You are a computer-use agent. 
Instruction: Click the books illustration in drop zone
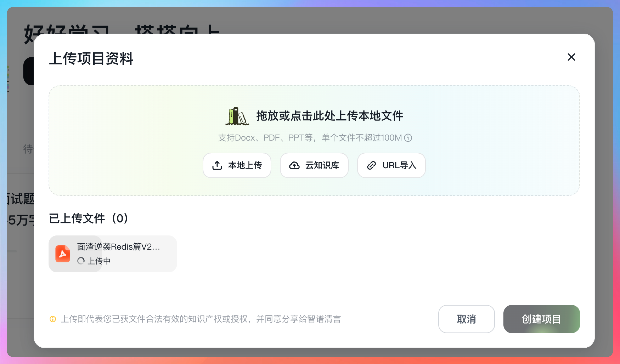coord(237,116)
